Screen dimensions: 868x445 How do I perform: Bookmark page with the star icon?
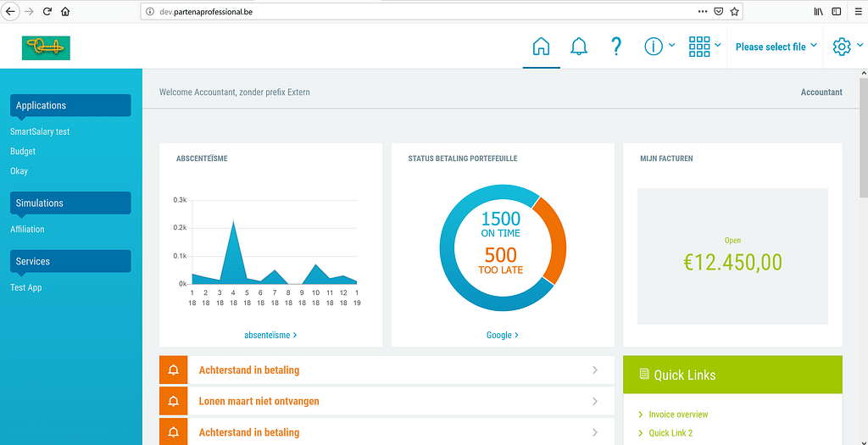pyautogui.click(x=734, y=12)
